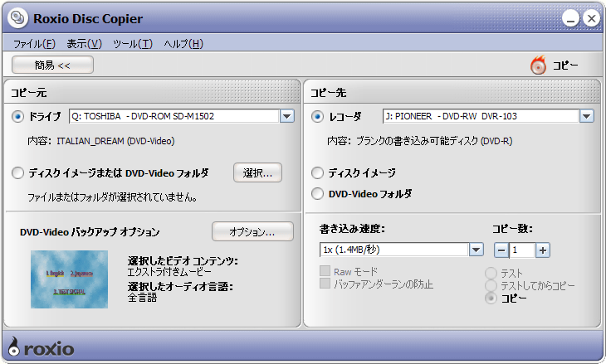The height and width of the screenshot is (364, 606).
Task: Increase copy count with plus button
Action: [x=543, y=250]
